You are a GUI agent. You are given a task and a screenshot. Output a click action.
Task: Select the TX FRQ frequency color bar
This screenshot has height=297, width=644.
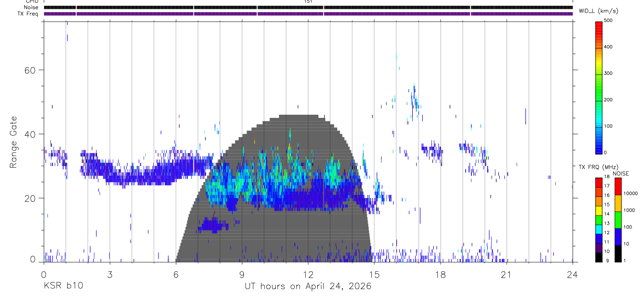coord(599,219)
